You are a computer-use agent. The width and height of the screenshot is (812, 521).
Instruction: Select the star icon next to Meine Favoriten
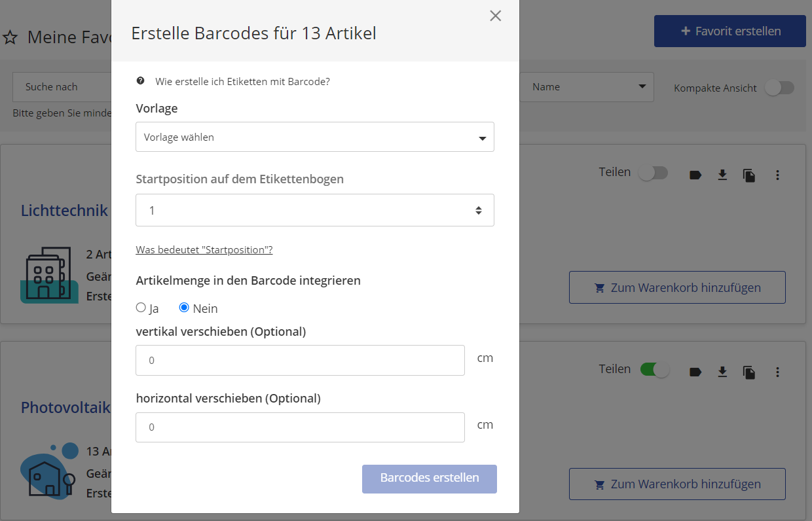pos(10,37)
